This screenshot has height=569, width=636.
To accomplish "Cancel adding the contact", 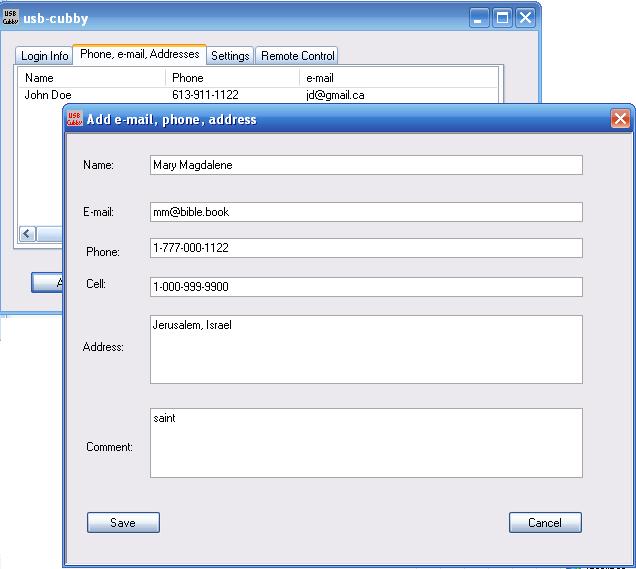I will (545, 523).
